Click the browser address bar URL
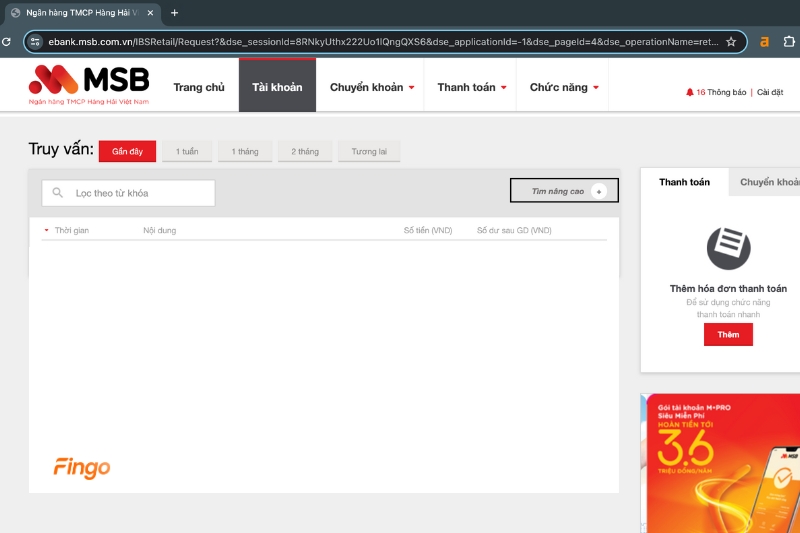 pyautogui.click(x=383, y=42)
